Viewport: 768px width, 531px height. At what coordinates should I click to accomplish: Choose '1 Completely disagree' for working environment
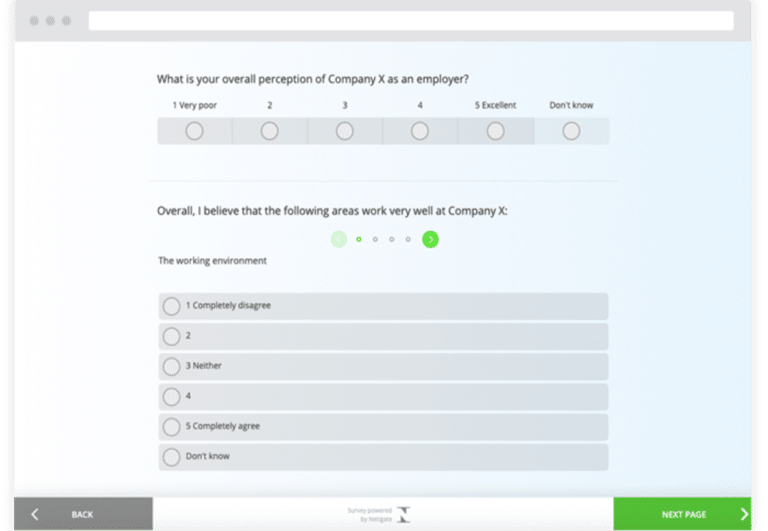[172, 306]
